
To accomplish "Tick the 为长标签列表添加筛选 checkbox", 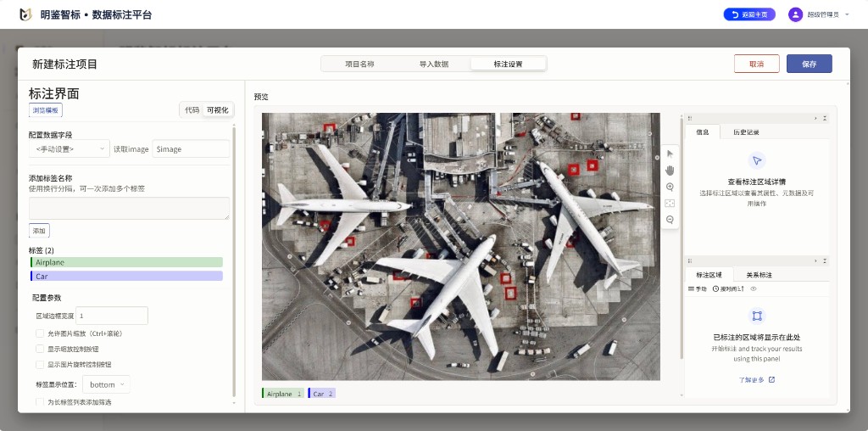I will [40, 401].
